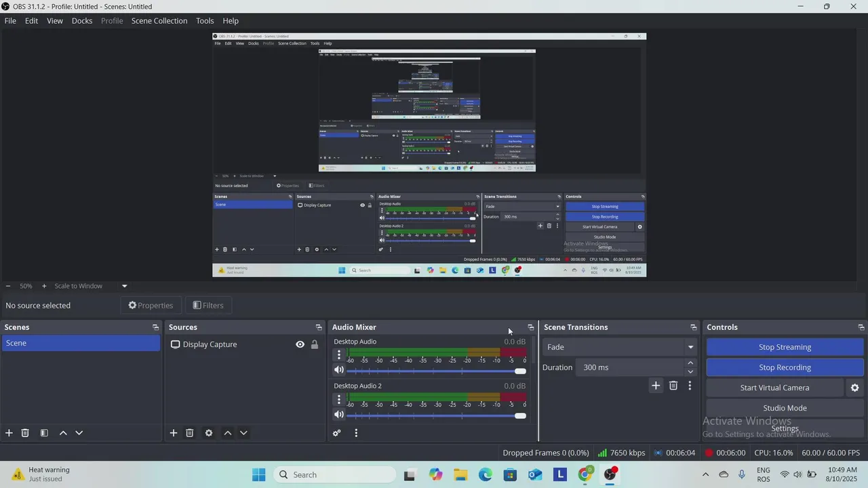Mute Desktop Audio 2 speaker icon
The width and height of the screenshot is (868, 488).
tap(339, 415)
